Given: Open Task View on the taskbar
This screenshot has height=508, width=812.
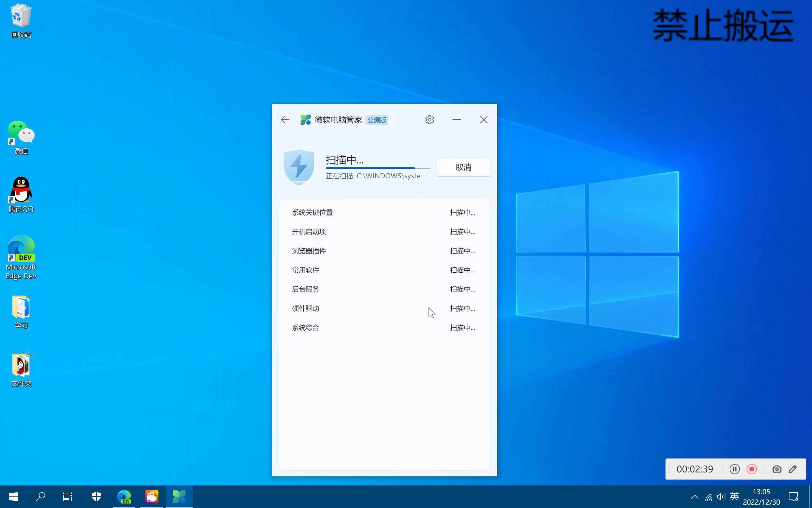Looking at the screenshot, I should [x=68, y=497].
